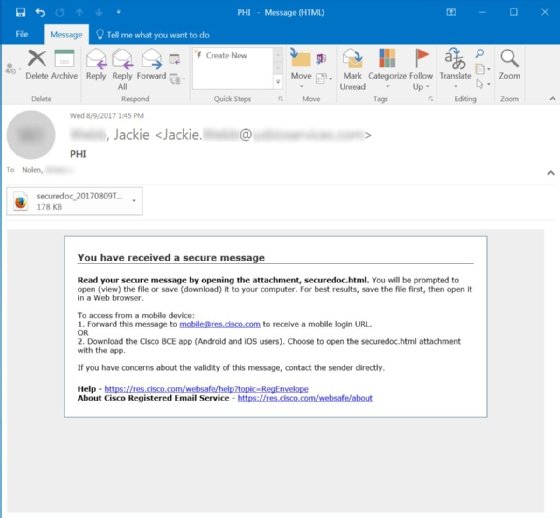The width and height of the screenshot is (560, 518).
Task: Click the Firefox attachment file icon
Action: 21,201
